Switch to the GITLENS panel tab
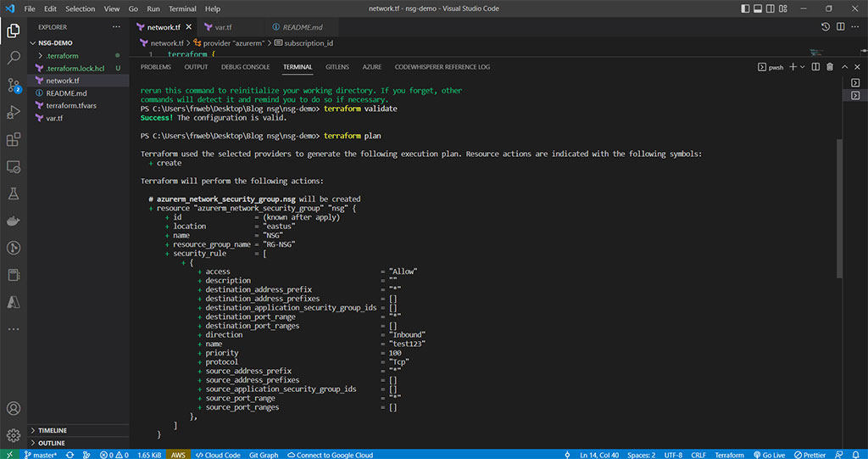This screenshot has height=459, width=868. pyautogui.click(x=337, y=66)
